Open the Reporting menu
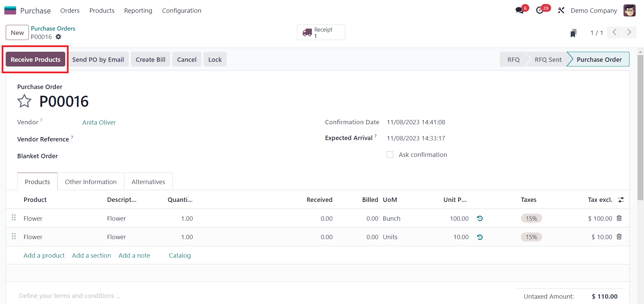The height and width of the screenshot is (304, 644). click(138, 10)
